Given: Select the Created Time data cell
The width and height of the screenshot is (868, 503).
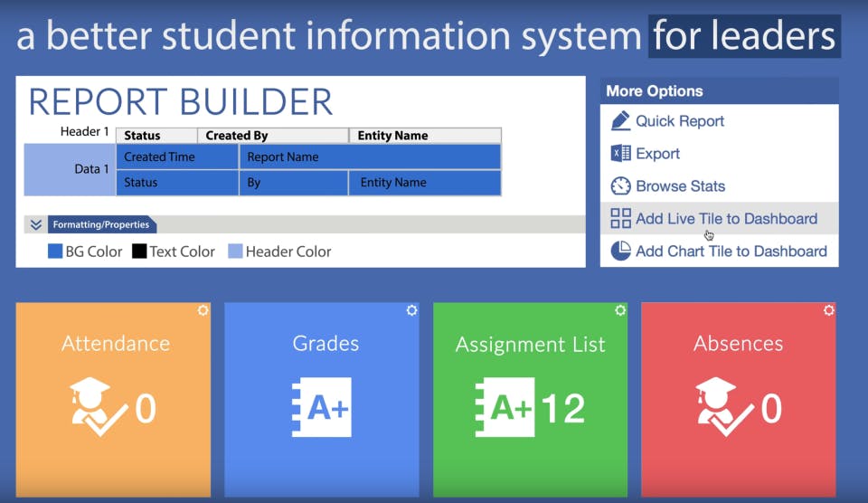Looking at the screenshot, I should click(x=177, y=157).
